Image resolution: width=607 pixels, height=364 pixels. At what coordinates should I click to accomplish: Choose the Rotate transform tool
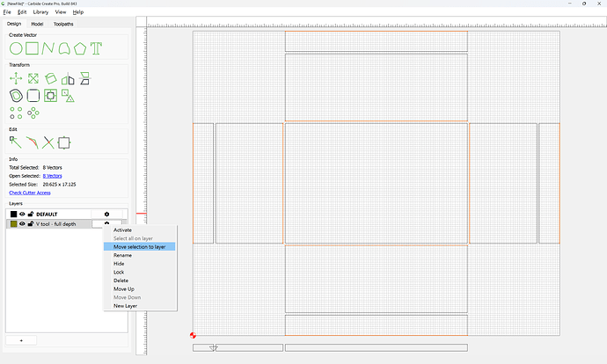pyautogui.click(x=50, y=78)
